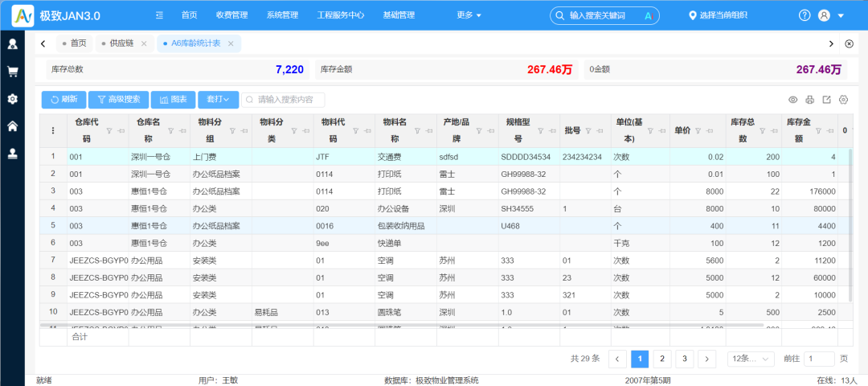Open 收费管理 menu
The image size is (868, 386).
tap(232, 15)
